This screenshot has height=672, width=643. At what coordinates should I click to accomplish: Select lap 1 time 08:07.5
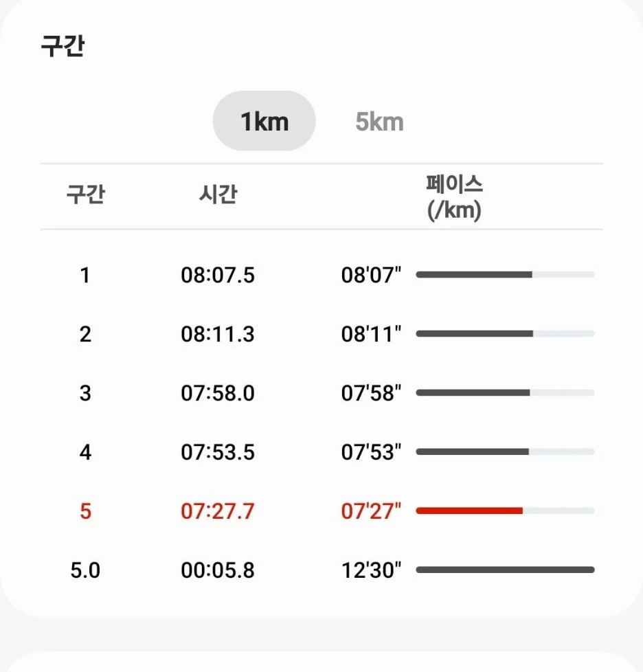tap(218, 275)
